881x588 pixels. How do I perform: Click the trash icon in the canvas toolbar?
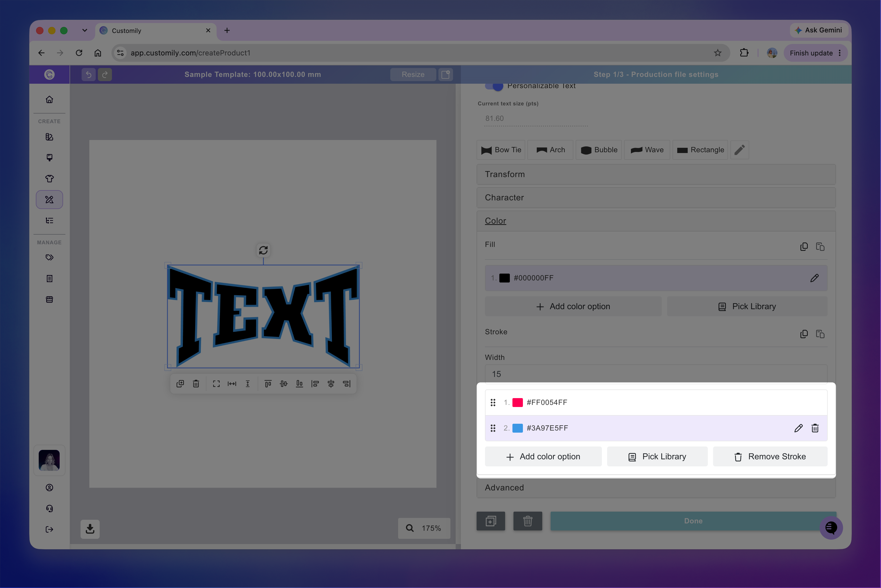(x=196, y=384)
